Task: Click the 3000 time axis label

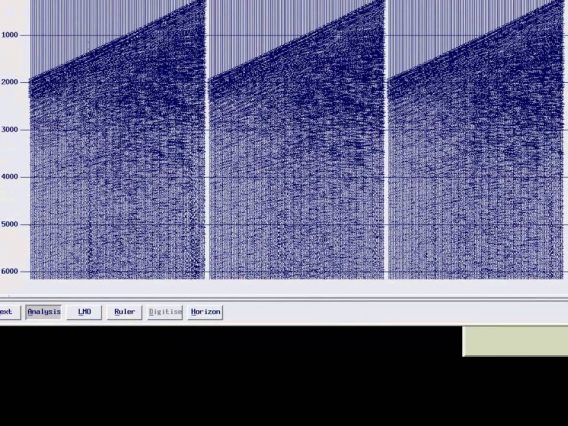Action: [x=9, y=129]
